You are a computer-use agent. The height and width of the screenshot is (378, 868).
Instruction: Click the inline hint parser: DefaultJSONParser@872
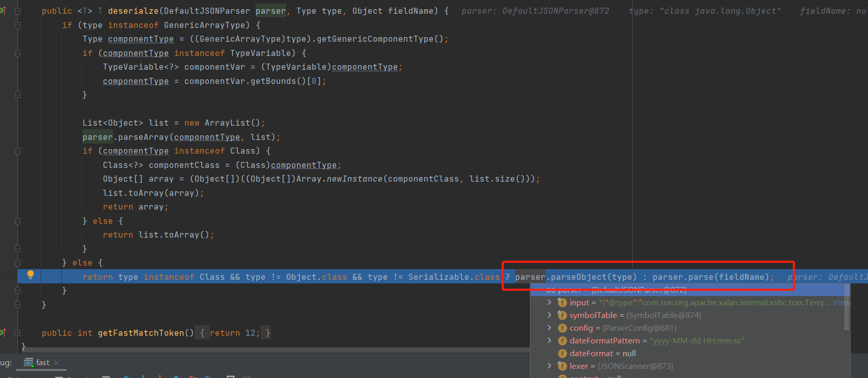pyautogui.click(x=535, y=11)
